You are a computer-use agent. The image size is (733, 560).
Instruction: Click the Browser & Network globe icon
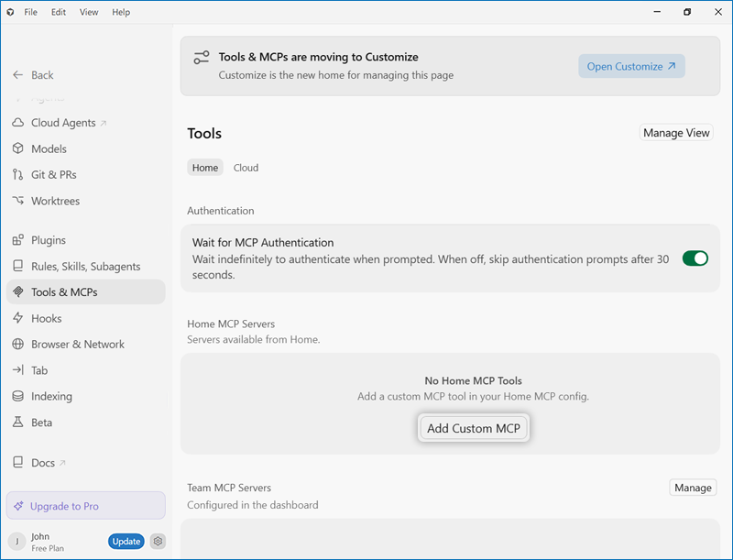[17, 344]
